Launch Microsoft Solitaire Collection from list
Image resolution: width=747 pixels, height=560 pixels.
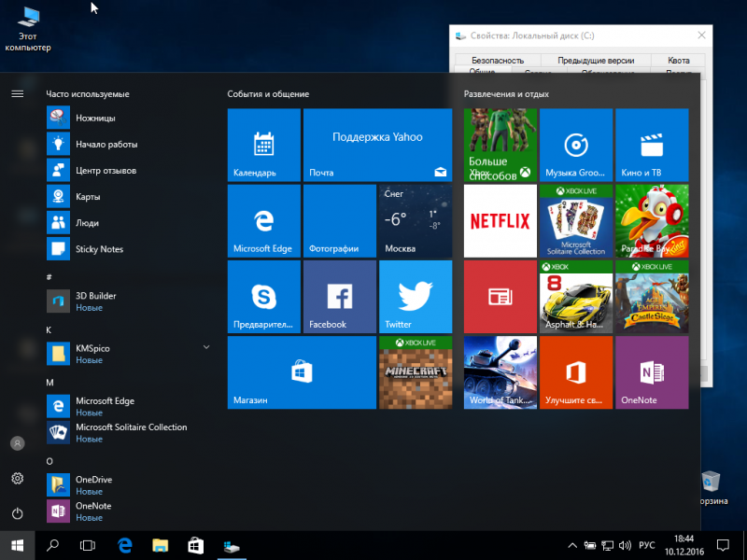point(129,432)
